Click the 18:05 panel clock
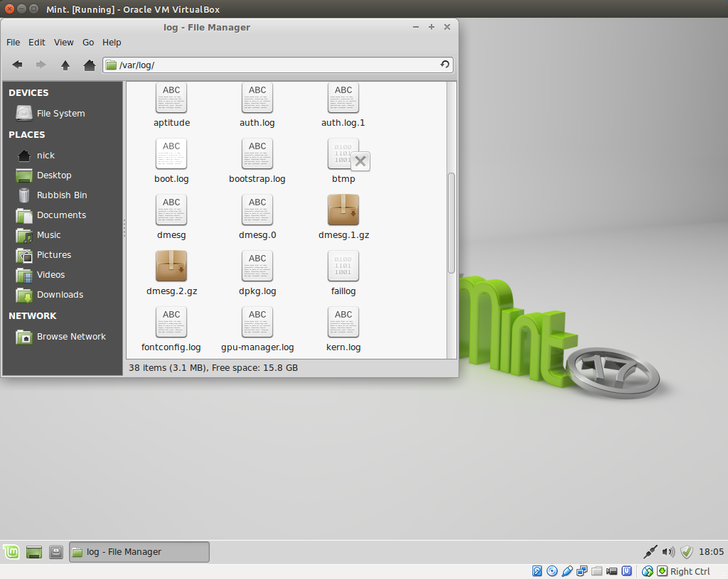 [711, 551]
